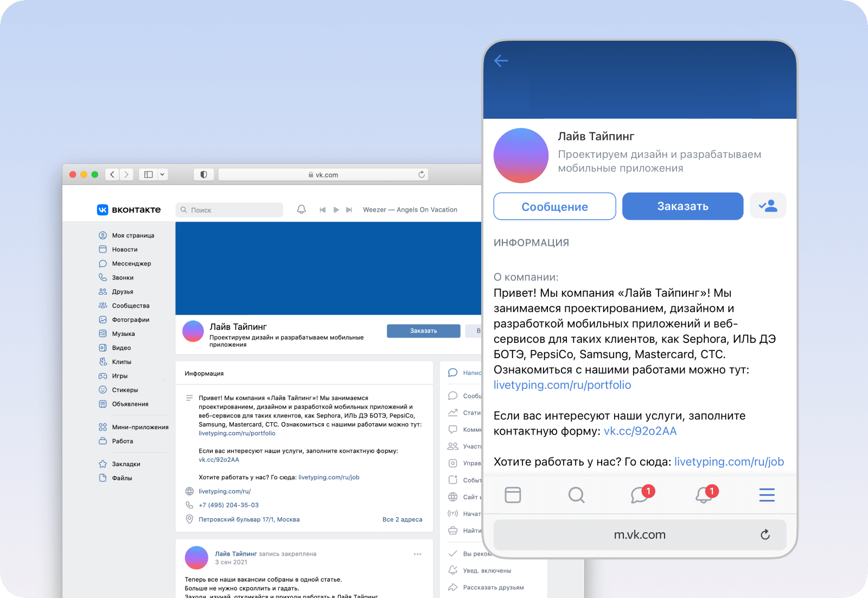
Task: Open vk.cc/92o2AA link on desktop
Action: [x=219, y=460]
